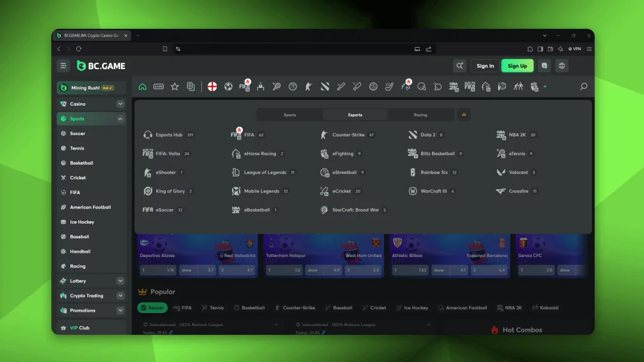
Task: Switch to the Sports tab in panel
Action: point(290,115)
